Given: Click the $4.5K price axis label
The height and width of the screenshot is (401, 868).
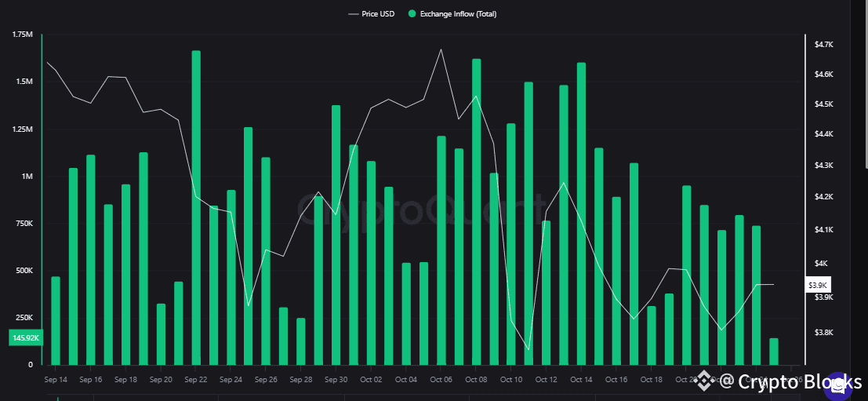Looking at the screenshot, I should pyautogui.click(x=823, y=104).
